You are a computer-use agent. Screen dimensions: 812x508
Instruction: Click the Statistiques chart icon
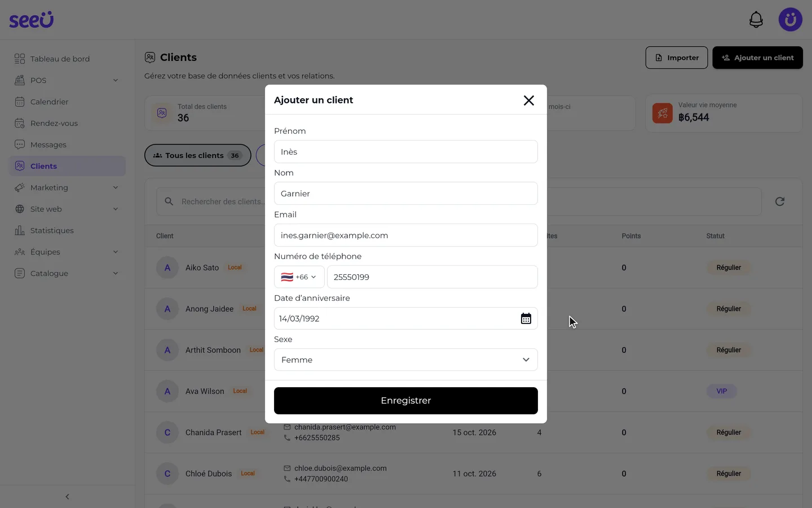(20, 230)
